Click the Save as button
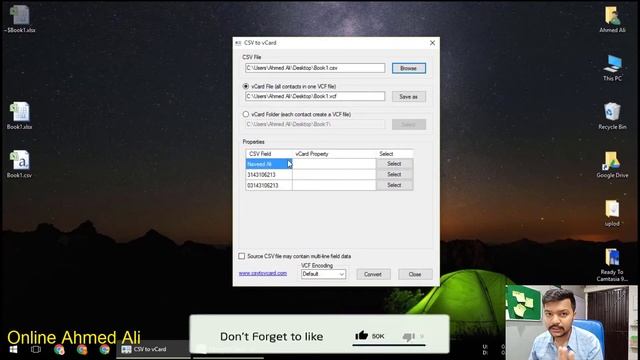The width and height of the screenshot is (640, 360). (x=409, y=97)
